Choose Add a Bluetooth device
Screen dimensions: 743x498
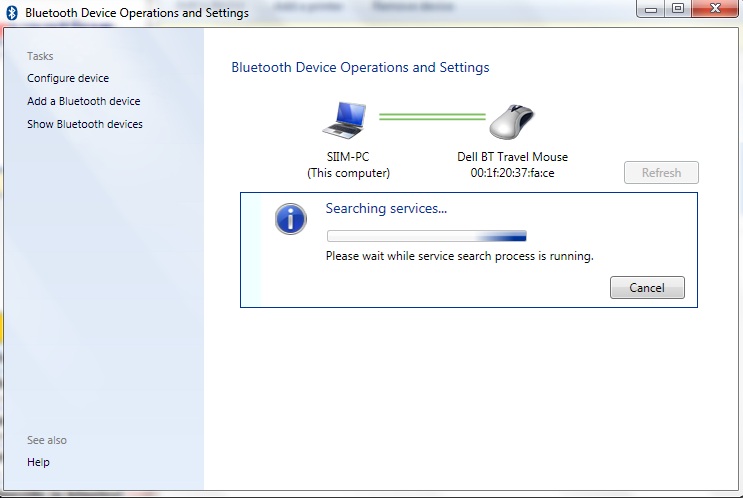pyautogui.click(x=83, y=101)
